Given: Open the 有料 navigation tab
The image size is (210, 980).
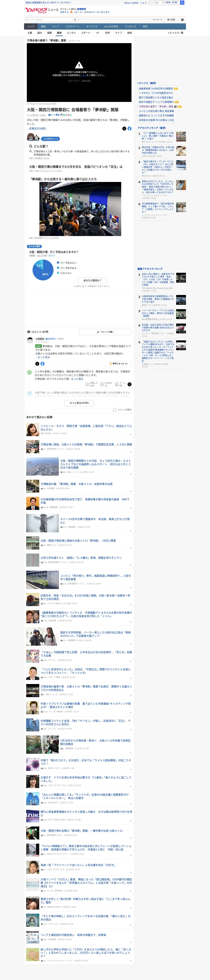Looking at the screenshot, I should point(145,27).
